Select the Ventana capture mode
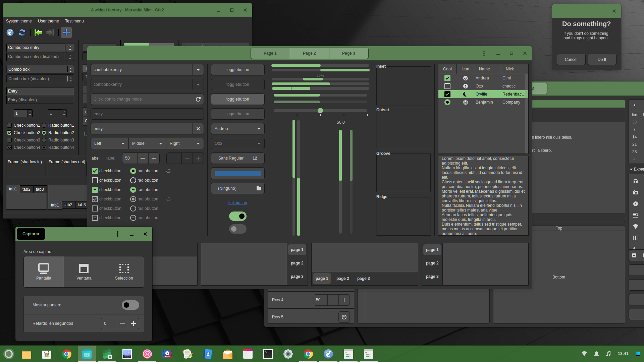This screenshot has height=362, width=644. tap(84, 271)
